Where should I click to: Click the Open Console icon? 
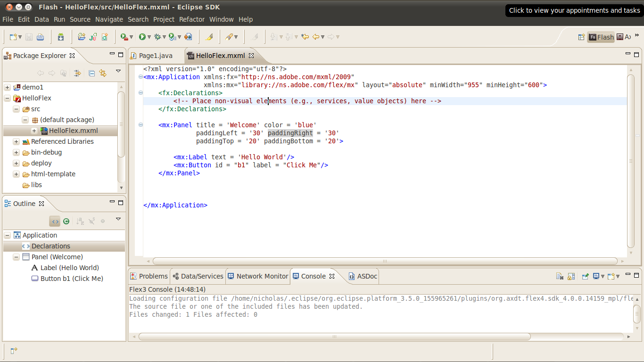611,276
